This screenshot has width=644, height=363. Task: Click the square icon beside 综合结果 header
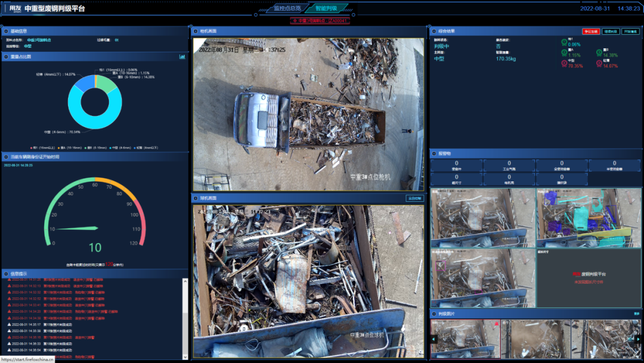click(434, 31)
